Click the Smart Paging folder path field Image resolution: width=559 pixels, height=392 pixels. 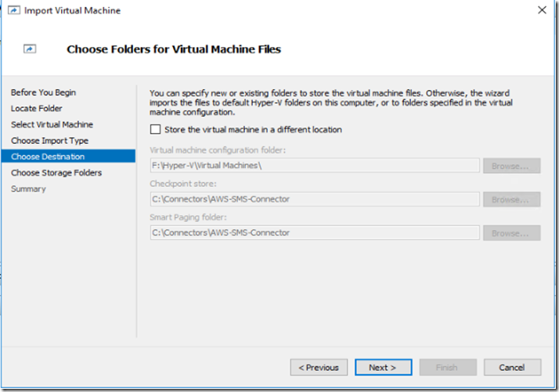click(315, 232)
